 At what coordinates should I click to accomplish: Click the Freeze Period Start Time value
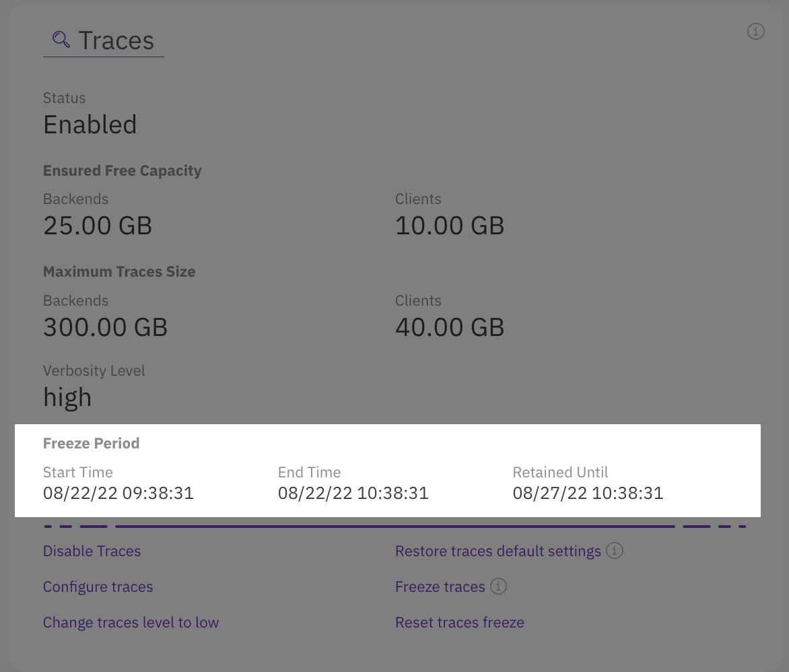(118, 494)
